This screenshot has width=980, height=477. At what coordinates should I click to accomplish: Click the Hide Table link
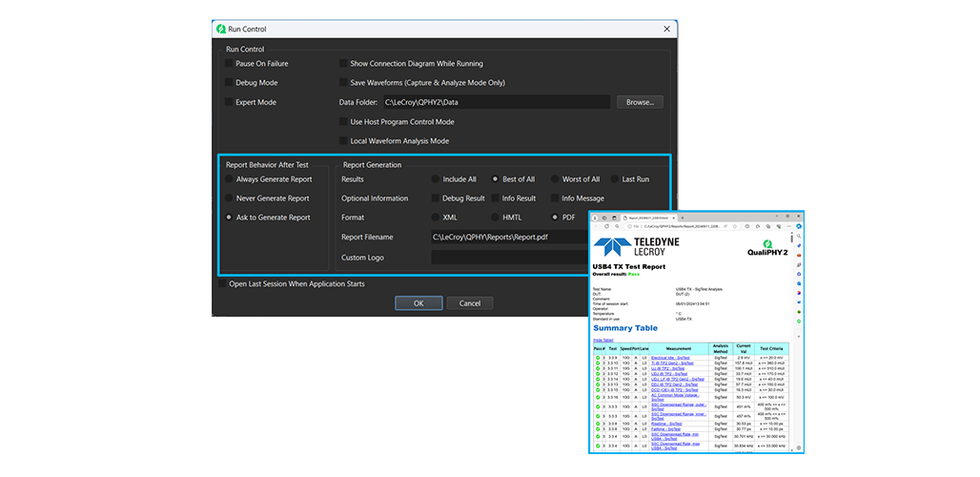tap(603, 339)
